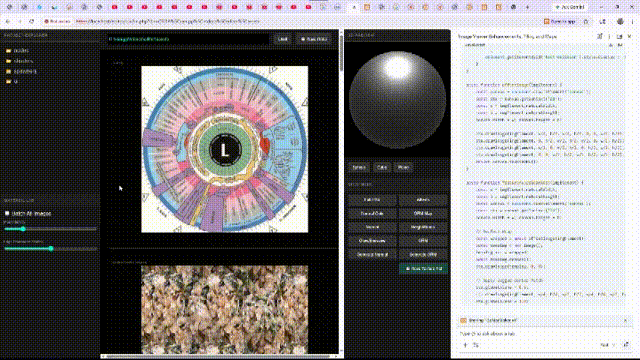640x360 pixels.
Task: Open the browser extensions icon
Action: pyautogui.click(x=602, y=21)
